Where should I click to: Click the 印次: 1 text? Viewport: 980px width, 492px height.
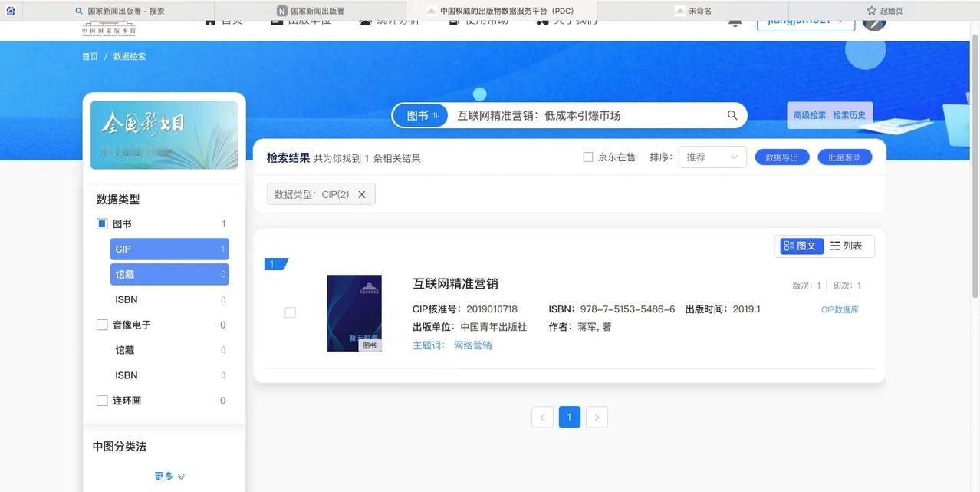pos(847,286)
